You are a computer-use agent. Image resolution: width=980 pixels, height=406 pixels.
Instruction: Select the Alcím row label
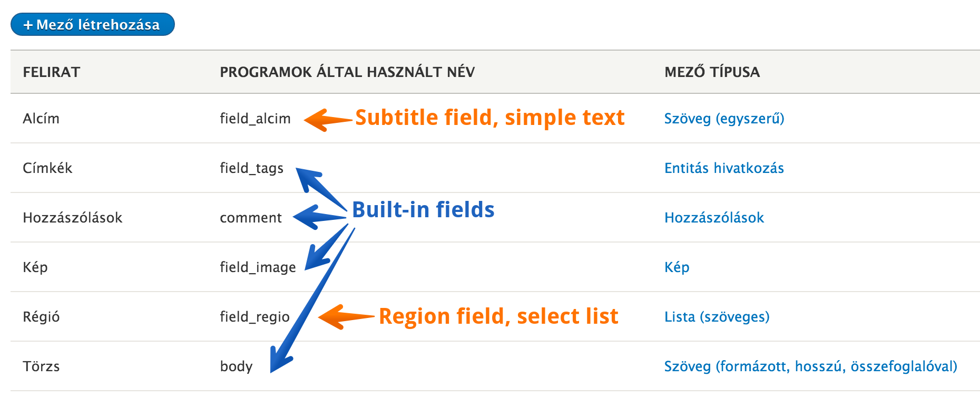point(41,119)
